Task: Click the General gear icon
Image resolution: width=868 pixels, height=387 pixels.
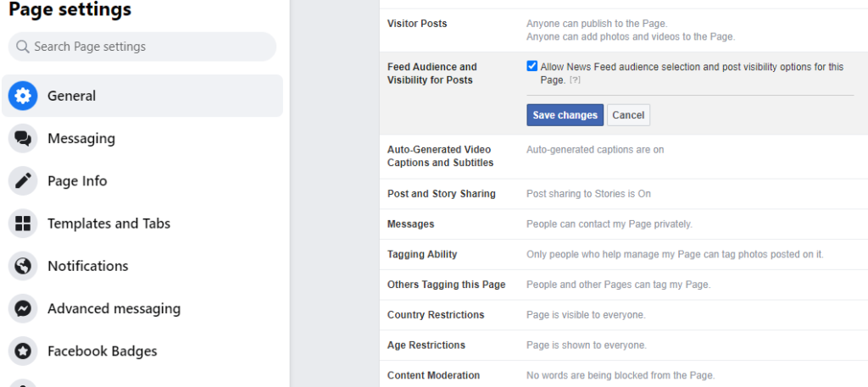Action: [x=23, y=96]
